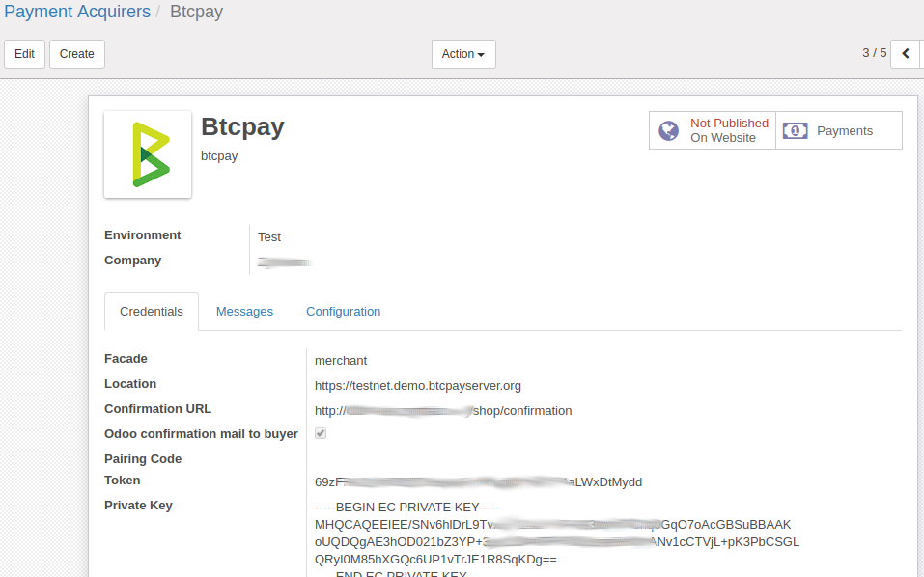The height and width of the screenshot is (577, 924).
Task: Click the Environment value Test
Action: point(269,236)
